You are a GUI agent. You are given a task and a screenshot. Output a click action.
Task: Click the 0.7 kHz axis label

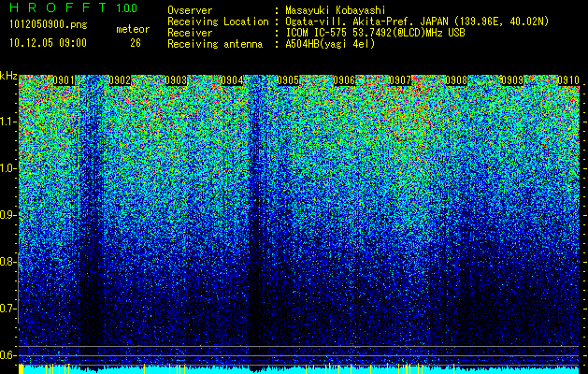tap(8, 309)
